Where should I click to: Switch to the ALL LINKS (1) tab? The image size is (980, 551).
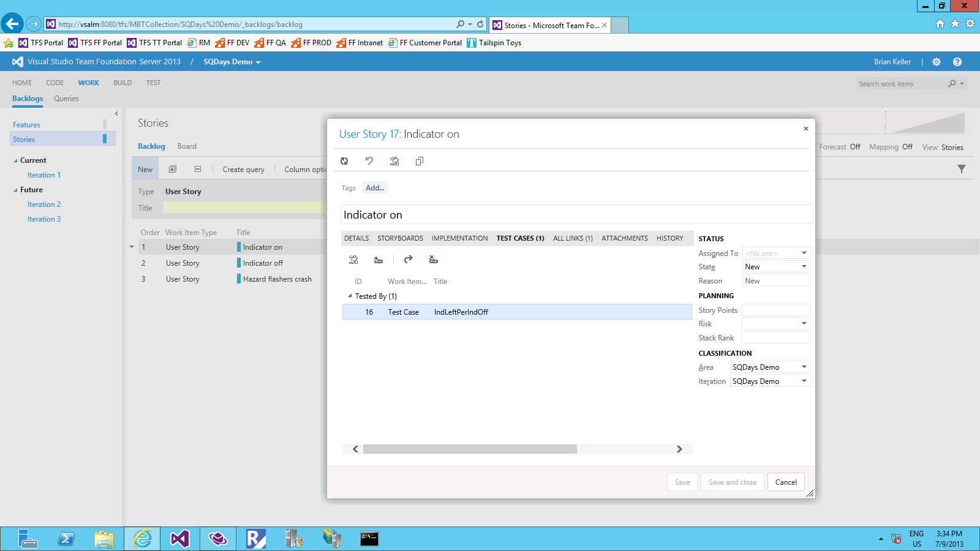pos(573,238)
